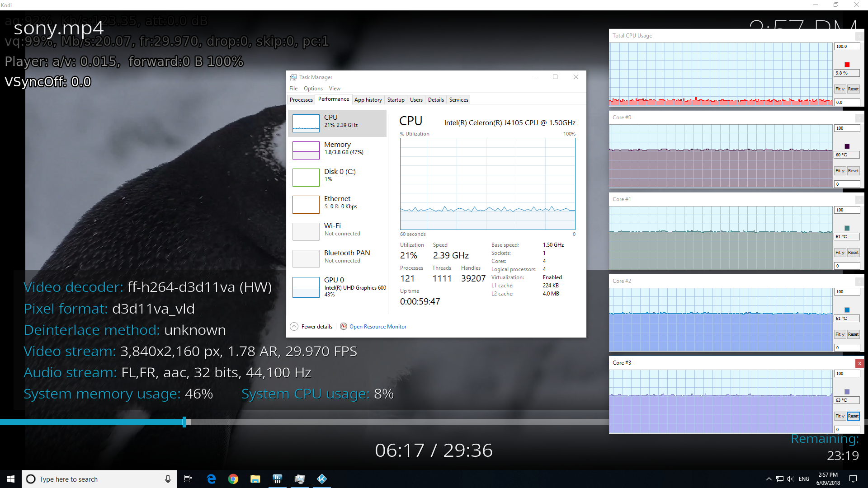This screenshot has width=868, height=488.
Task: Open the graph monitor app taskbar icon
Action: pos(278,479)
